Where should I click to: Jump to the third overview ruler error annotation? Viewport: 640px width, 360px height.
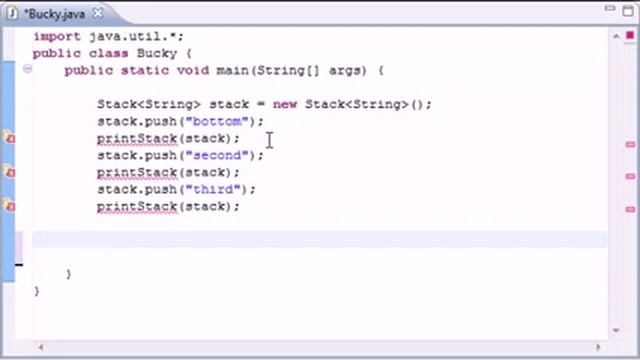(x=630, y=209)
